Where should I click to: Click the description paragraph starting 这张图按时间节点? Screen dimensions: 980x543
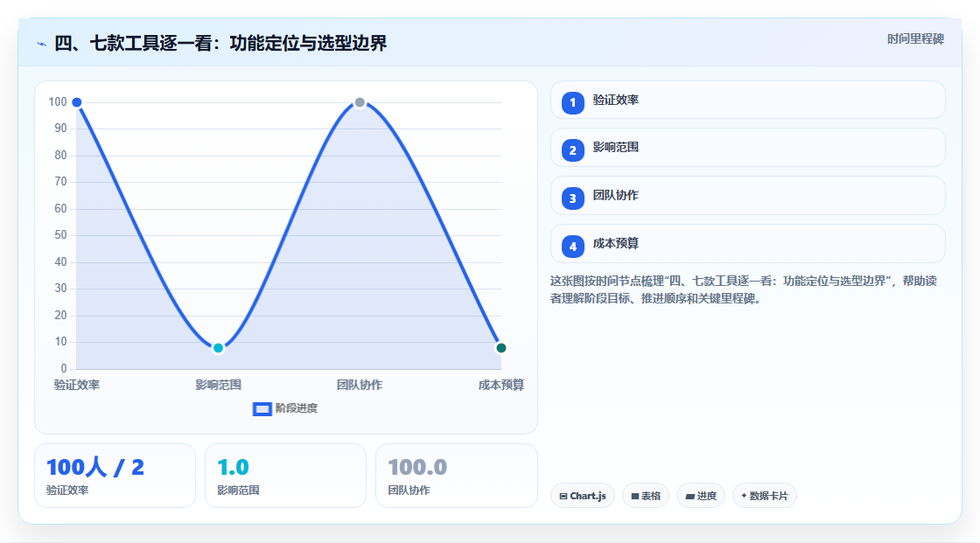(x=743, y=290)
